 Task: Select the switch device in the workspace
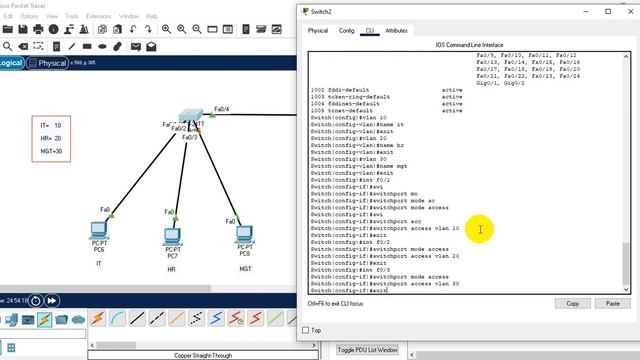click(191, 115)
